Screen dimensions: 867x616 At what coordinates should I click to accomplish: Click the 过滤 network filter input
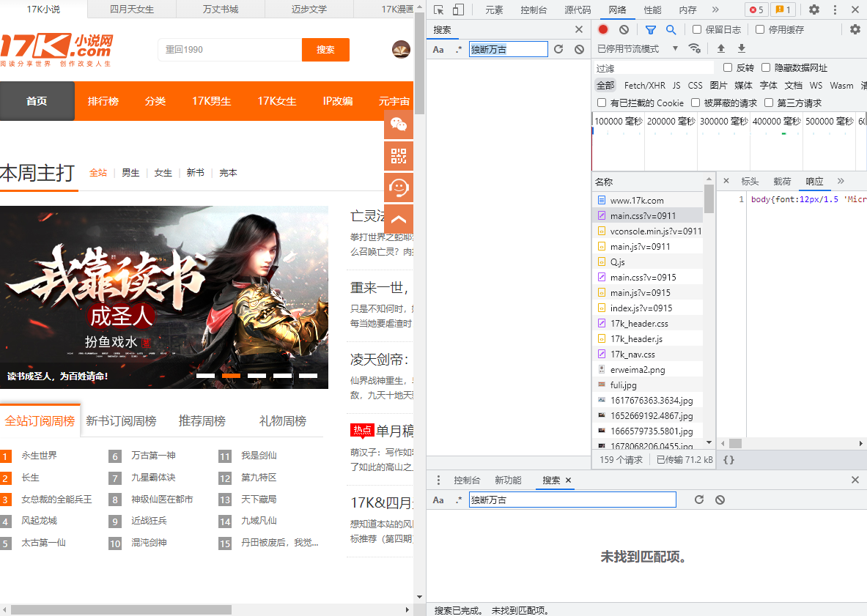click(x=654, y=68)
